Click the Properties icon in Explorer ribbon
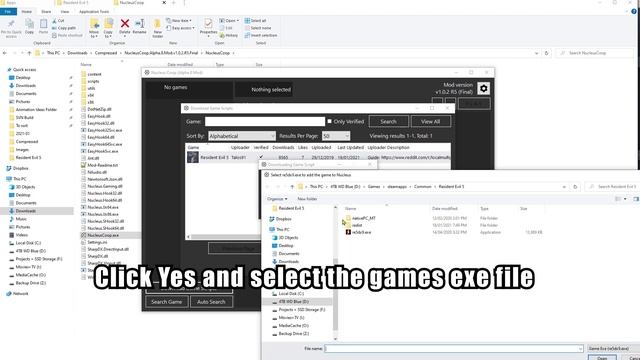This screenshot has width=640, height=360. pos(208,24)
